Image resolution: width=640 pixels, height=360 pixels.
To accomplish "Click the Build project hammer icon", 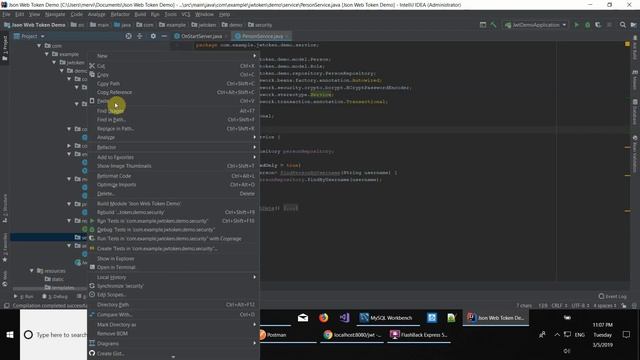I will coord(493,25).
